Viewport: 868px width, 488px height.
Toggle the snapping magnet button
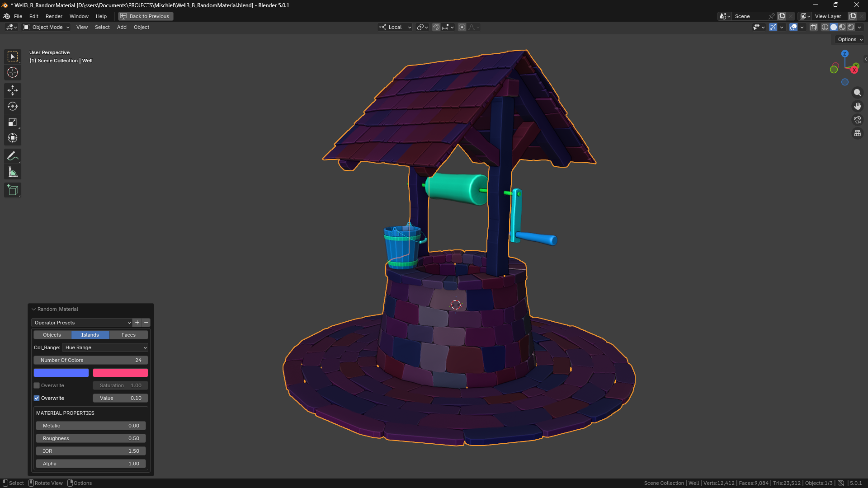coord(436,27)
